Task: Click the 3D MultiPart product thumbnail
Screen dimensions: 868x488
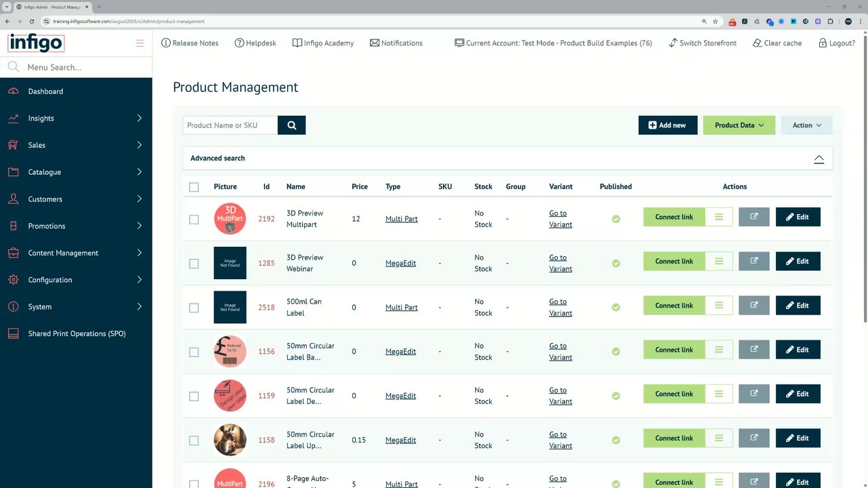Action: pos(230,218)
